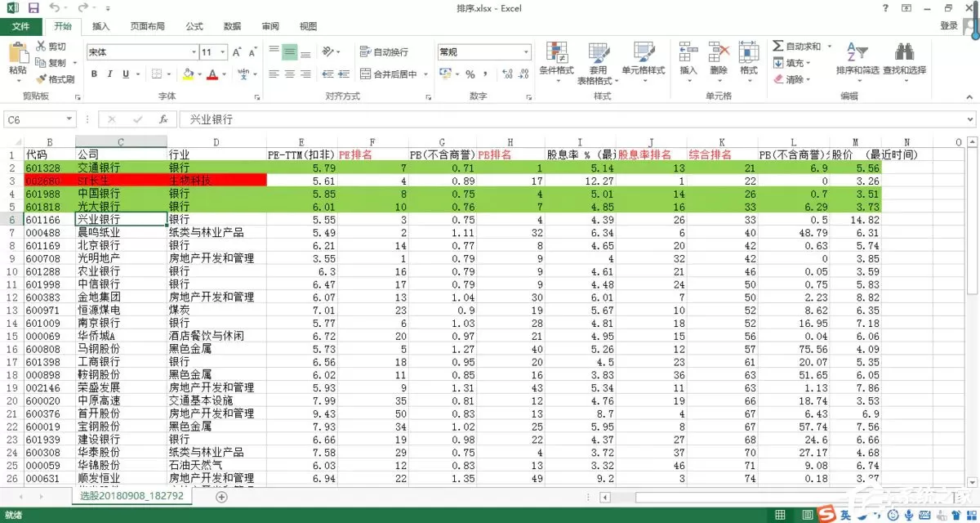Click the accounting number format icon
This screenshot has height=523, width=980.
pyautogui.click(x=445, y=74)
